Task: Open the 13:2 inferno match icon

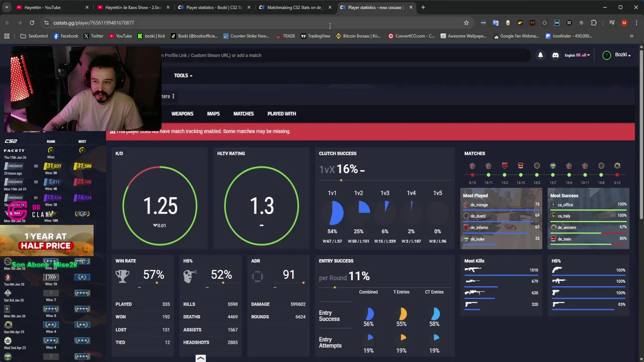Action: (505, 166)
